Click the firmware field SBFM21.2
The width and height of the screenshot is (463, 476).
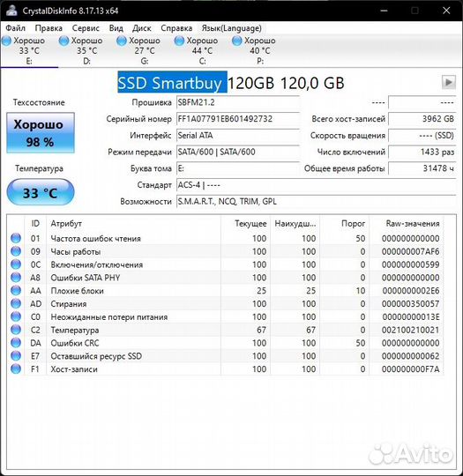pyautogui.click(x=238, y=102)
